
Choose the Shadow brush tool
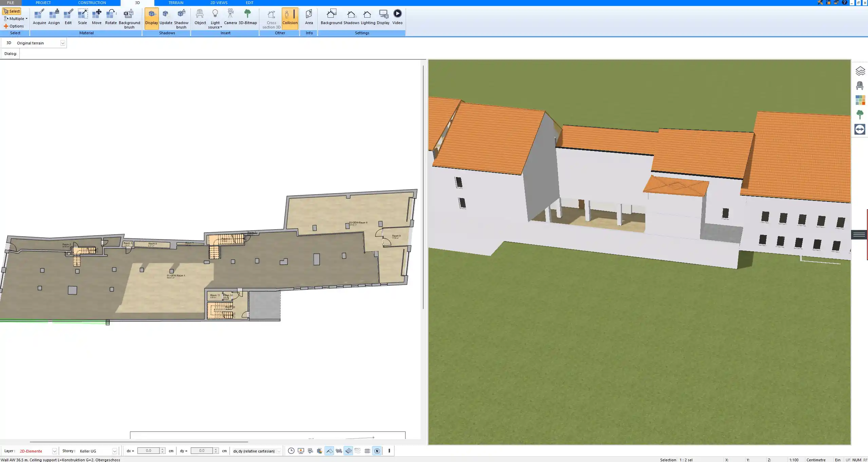point(181,19)
